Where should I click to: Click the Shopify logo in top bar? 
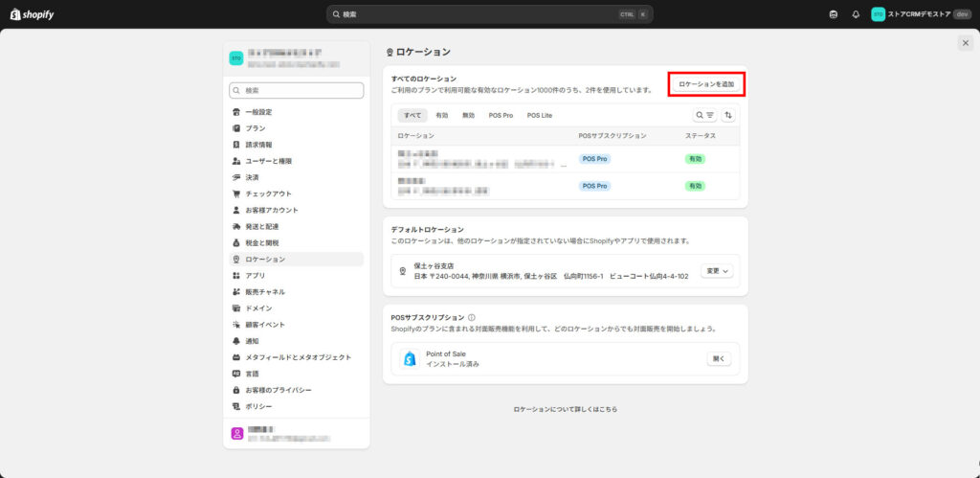click(x=33, y=14)
